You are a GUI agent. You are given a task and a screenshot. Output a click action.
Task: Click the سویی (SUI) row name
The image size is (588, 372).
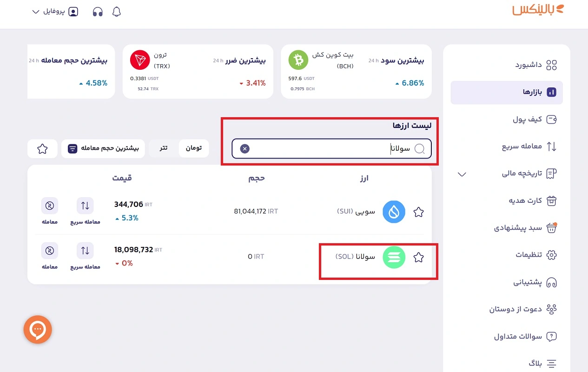356,212
